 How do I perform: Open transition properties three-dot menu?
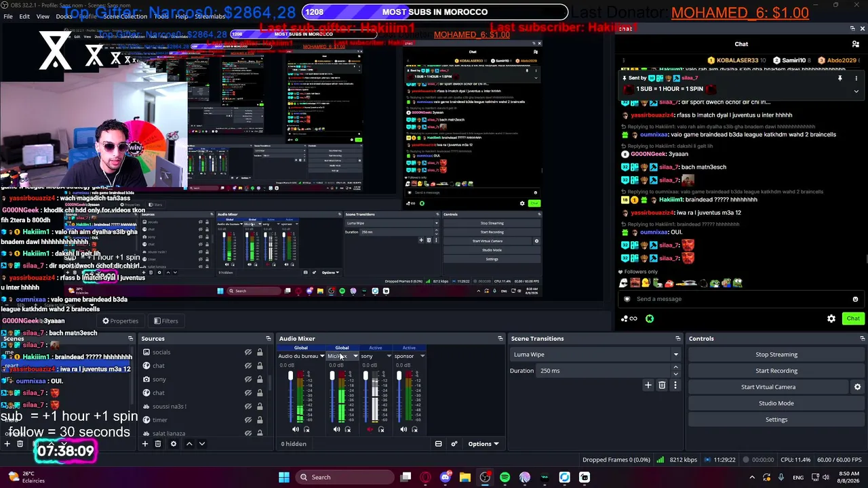click(x=675, y=385)
